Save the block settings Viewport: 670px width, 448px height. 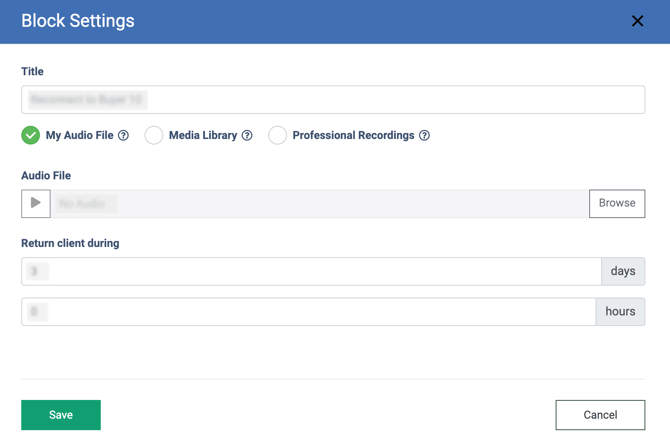(x=61, y=414)
